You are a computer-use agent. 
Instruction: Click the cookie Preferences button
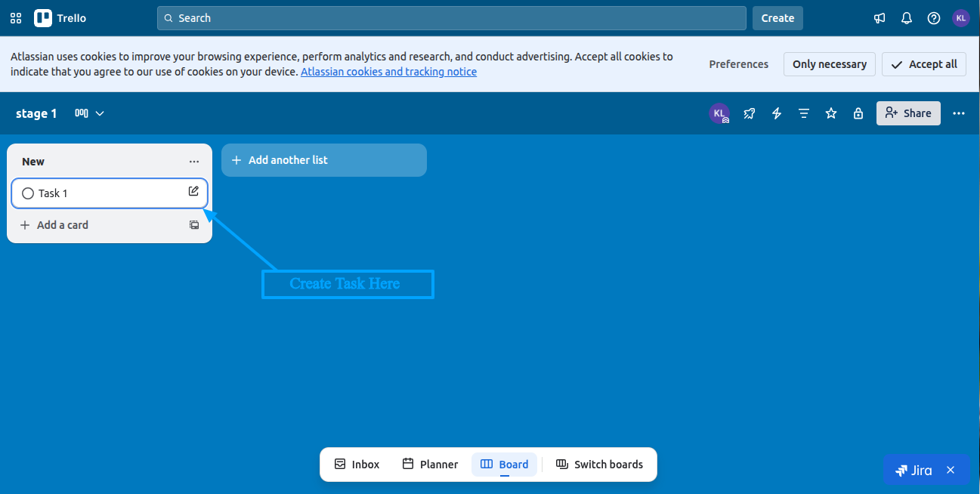coord(738,64)
